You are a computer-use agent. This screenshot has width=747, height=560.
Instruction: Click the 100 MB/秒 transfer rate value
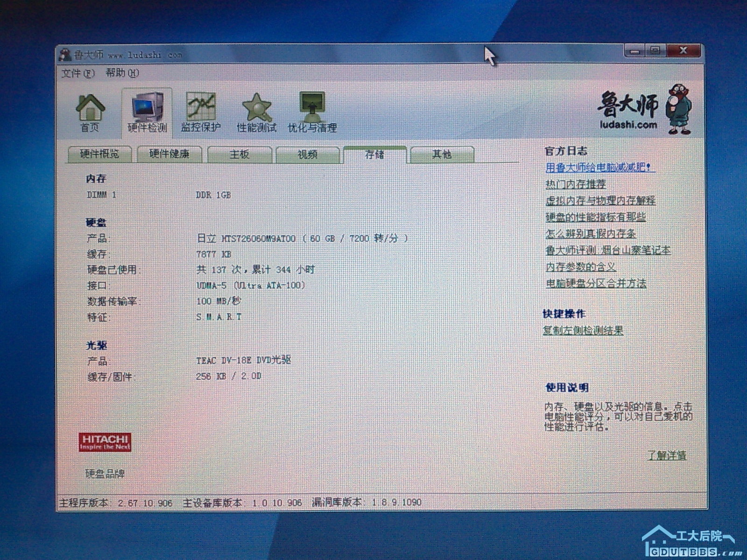[x=218, y=301]
